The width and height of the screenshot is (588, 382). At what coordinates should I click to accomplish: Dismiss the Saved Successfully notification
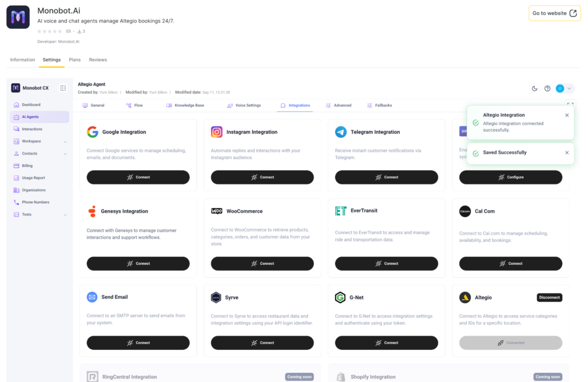click(x=567, y=153)
